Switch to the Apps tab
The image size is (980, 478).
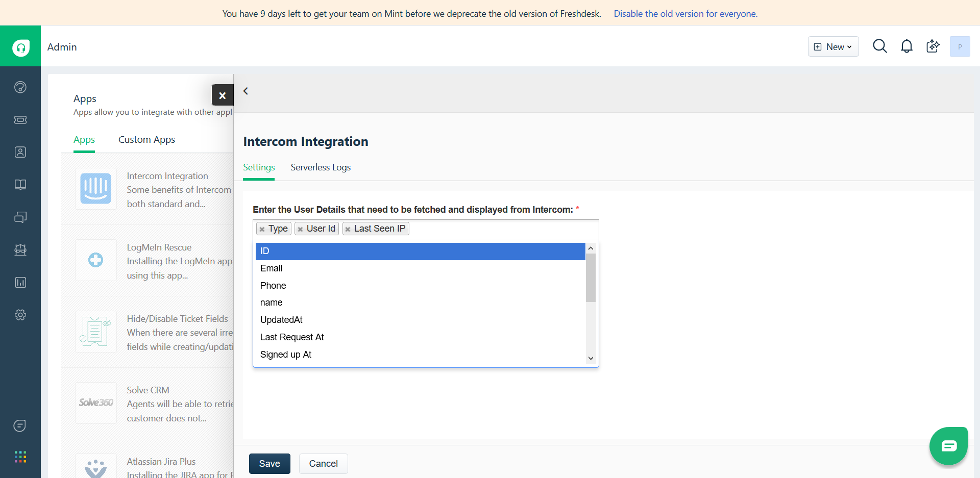84,140
